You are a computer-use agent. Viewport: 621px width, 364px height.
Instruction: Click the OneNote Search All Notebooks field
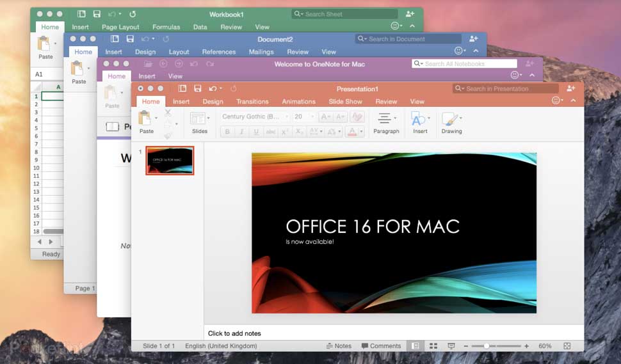tap(464, 64)
